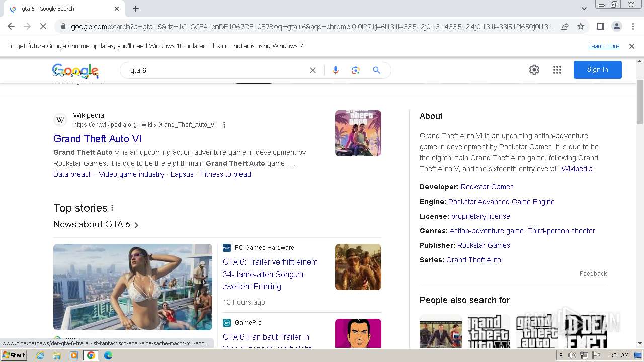Open Windows Explorer folder in taskbar

[x=57, y=355]
